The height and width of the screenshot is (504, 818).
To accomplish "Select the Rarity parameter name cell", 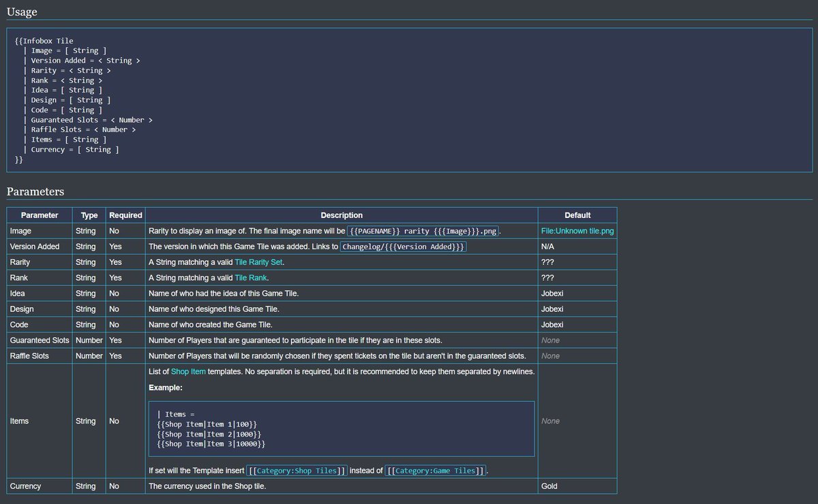I will [40, 262].
